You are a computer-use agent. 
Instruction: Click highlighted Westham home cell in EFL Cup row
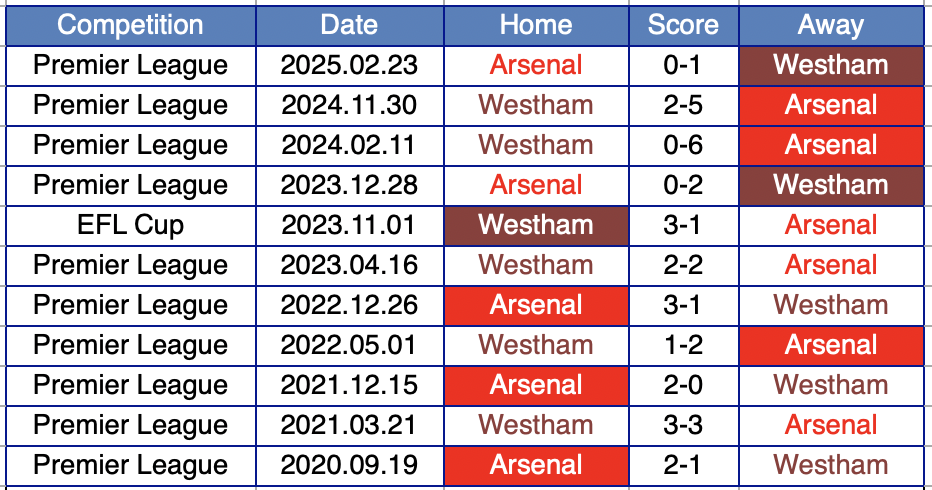pos(536,225)
